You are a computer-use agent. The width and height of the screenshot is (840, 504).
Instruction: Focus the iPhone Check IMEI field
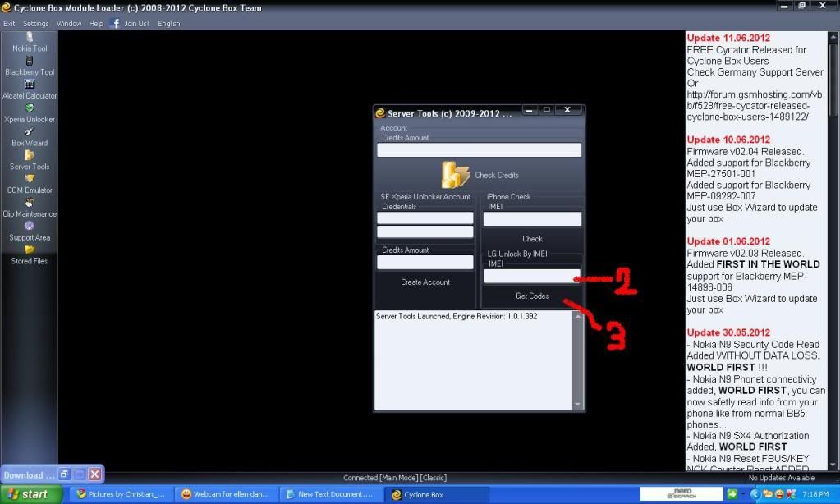click(x=532, y=218)
